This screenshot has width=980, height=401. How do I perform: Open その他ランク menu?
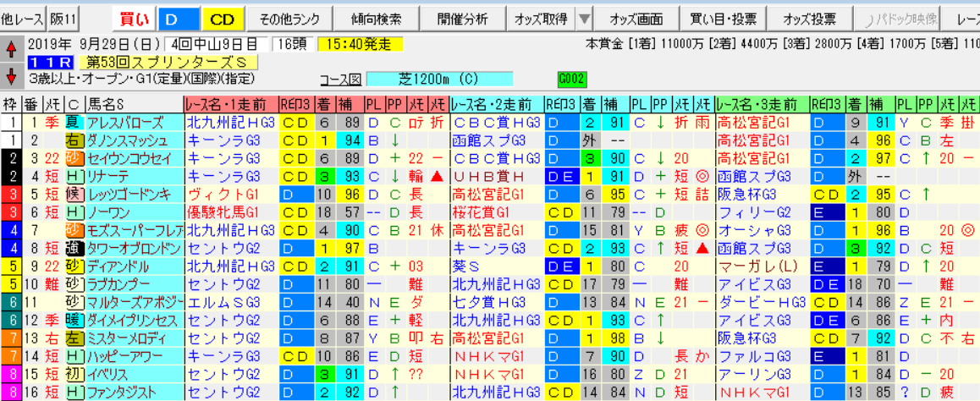289,19
